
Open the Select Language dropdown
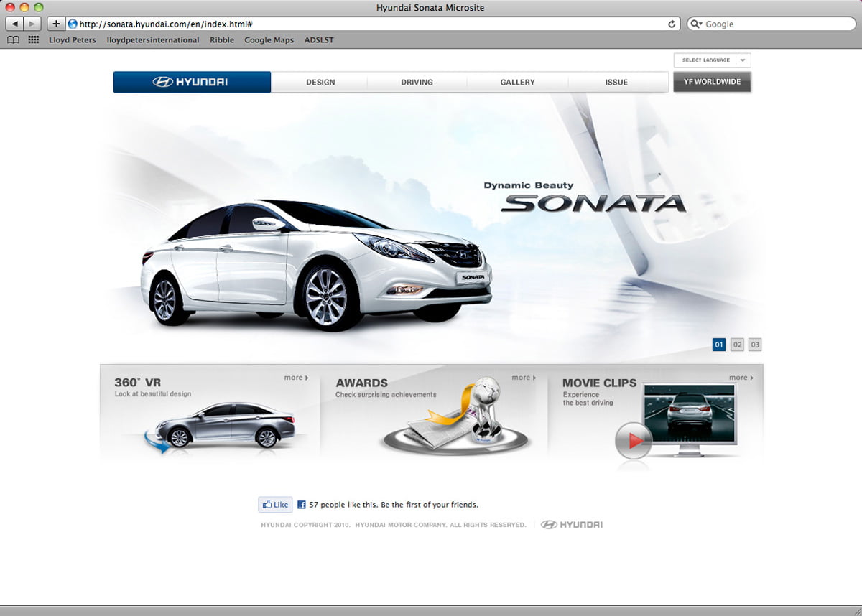(x=712, y=60)
